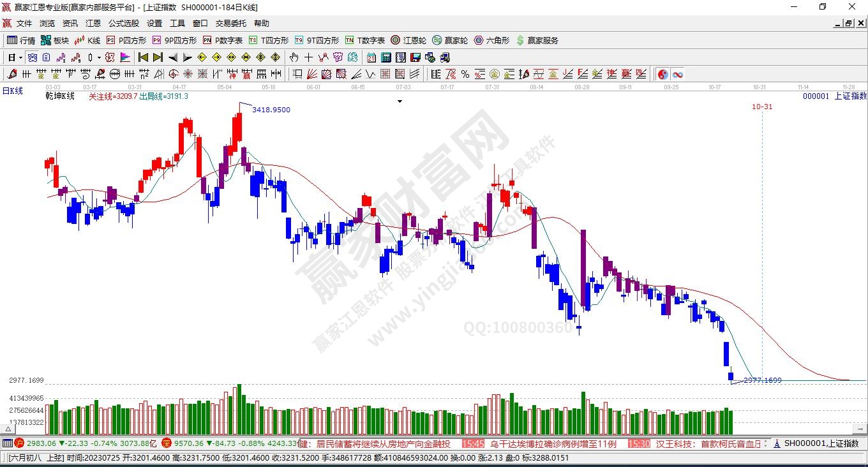Viewport: 868px width, 467px height.
Task: Click the 赢家服务 button
Action: [x=537, y=40]
